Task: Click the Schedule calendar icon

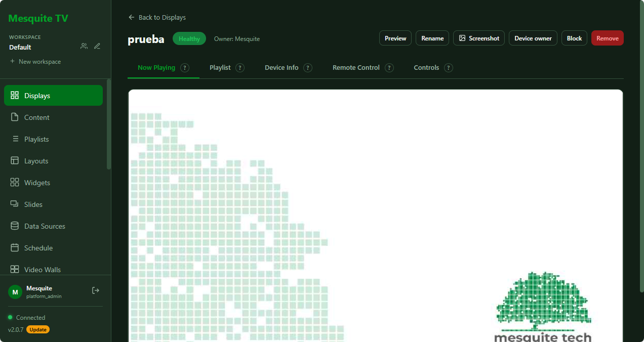Action: point(15,248)
